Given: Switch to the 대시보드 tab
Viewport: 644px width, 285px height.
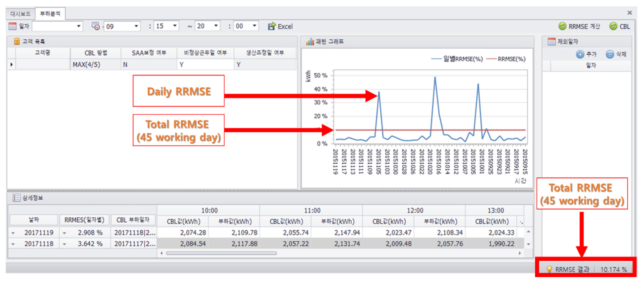Looking at the screenshot, I should 20,13.
